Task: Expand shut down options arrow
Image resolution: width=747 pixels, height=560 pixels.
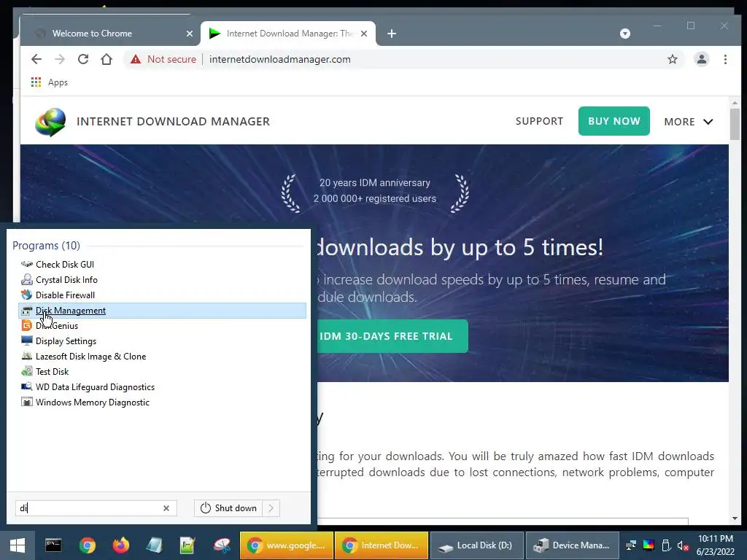Action: 271,508
